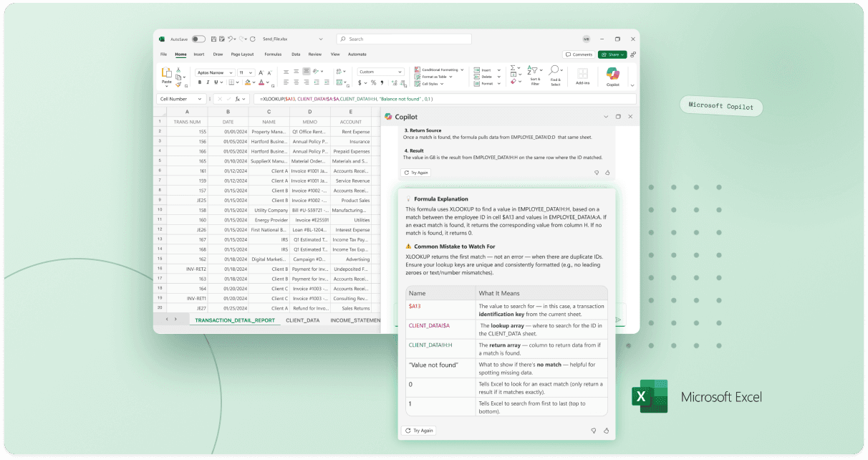Image resolution: width=868 pixels, height=460 pixels.
Task: Click the Insert Function fx icon
Action: click(x=238, y=99)
